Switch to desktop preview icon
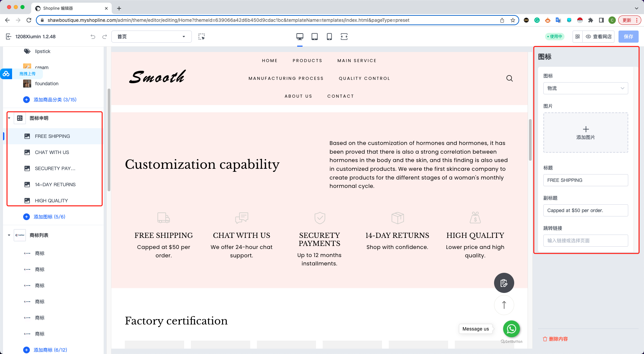The image size is (644, 354). [x=300, y=37]
